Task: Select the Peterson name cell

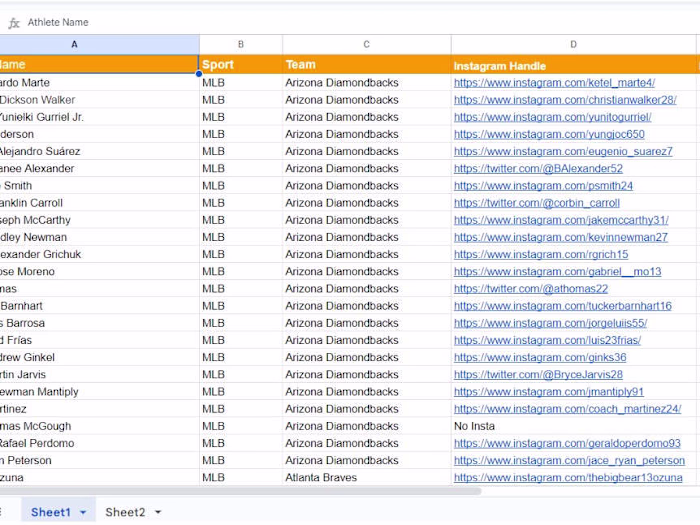Action: pyautogui.click(x=99, y=461)
